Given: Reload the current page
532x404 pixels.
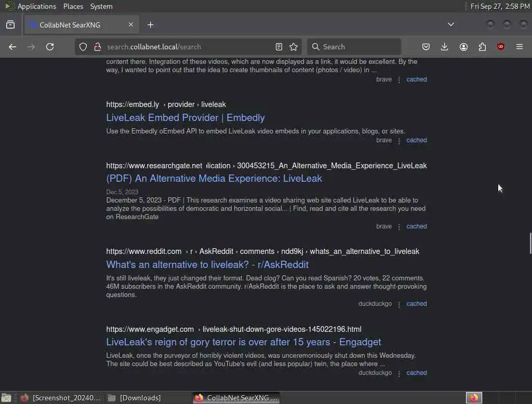Looking at the screenshot, I should click(x=50, y=47).
